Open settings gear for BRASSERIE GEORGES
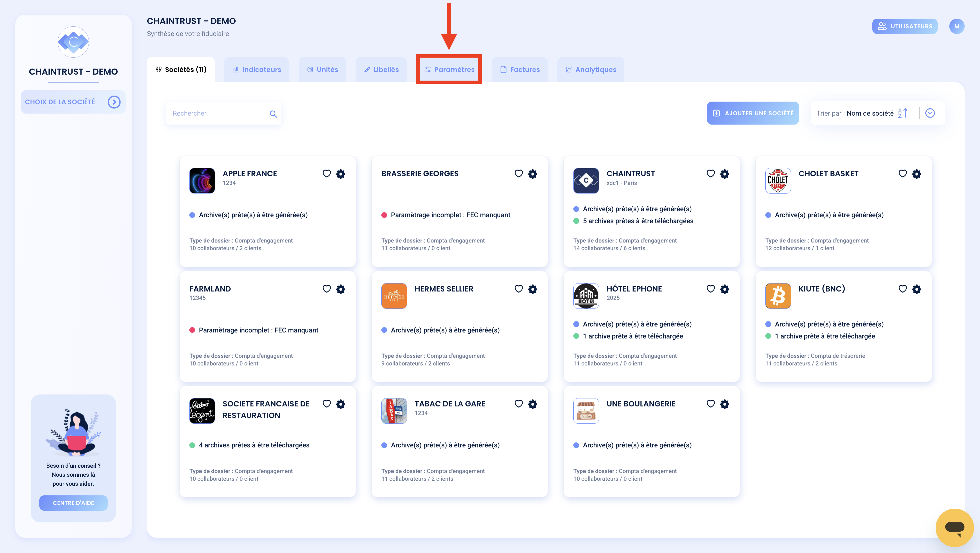Image resolution: width=980 pixels, height=553 pixels. coord(533,174)
